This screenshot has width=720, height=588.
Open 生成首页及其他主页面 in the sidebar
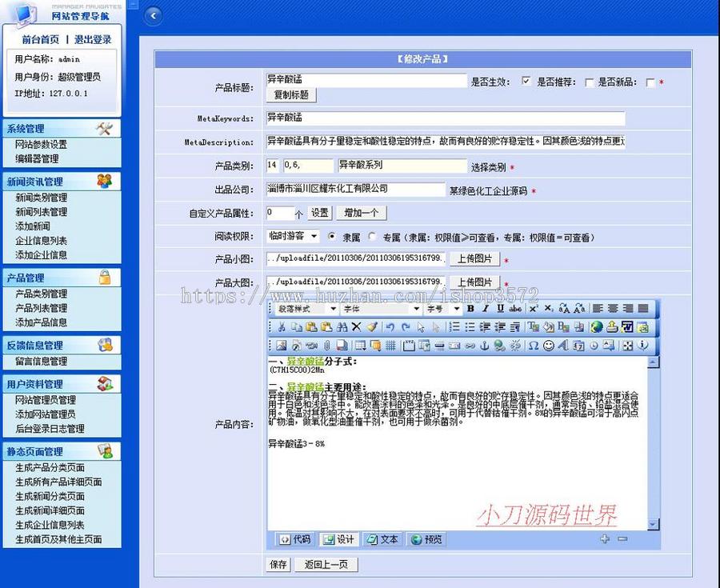tap(58, 539)
